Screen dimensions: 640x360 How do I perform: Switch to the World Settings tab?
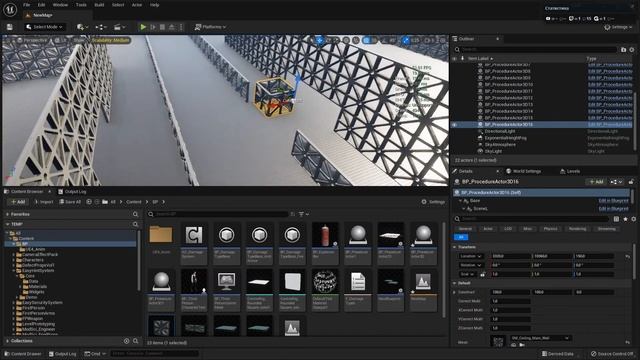(523, 171)
